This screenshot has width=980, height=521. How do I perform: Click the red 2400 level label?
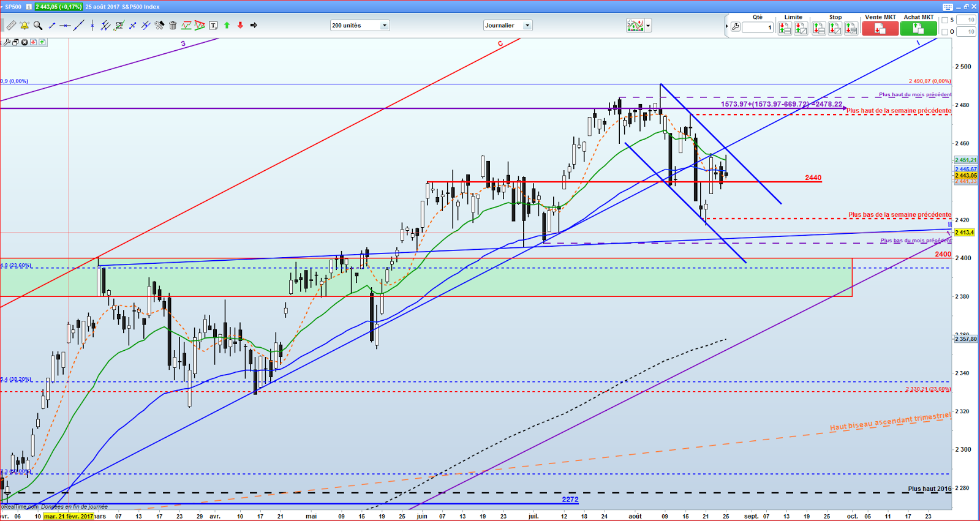tap(943, 254)
